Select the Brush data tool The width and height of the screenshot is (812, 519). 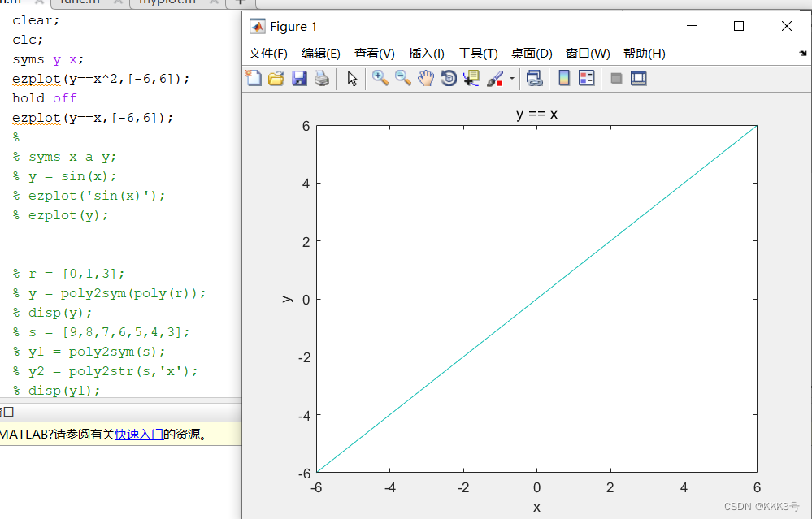point(495,78)
